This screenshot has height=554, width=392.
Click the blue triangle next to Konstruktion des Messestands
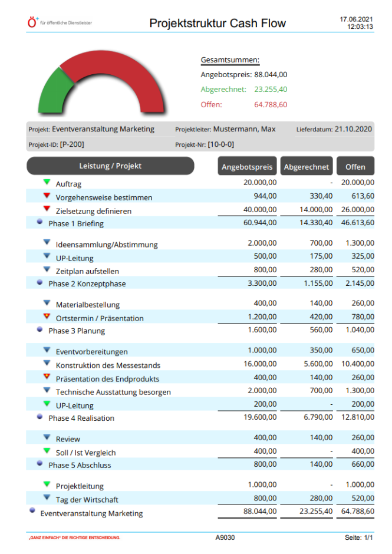tap(47, 364)
